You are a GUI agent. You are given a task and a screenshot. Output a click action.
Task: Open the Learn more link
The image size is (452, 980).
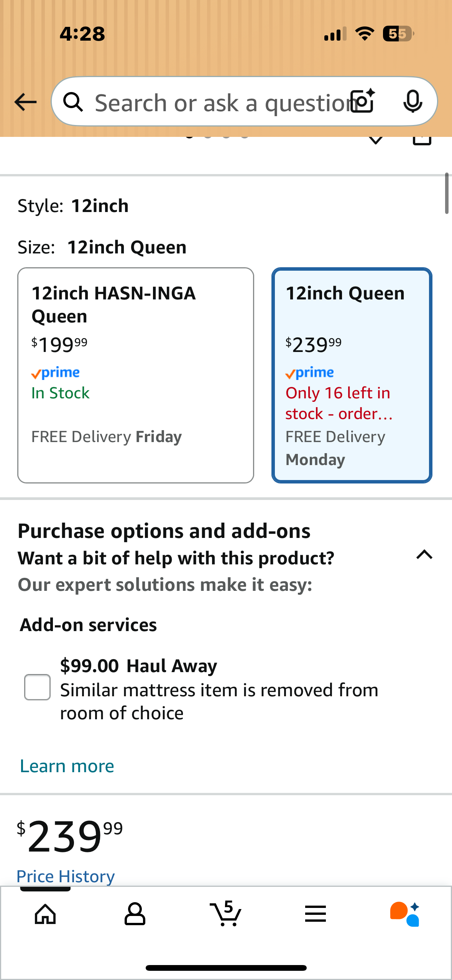point(67,766)
